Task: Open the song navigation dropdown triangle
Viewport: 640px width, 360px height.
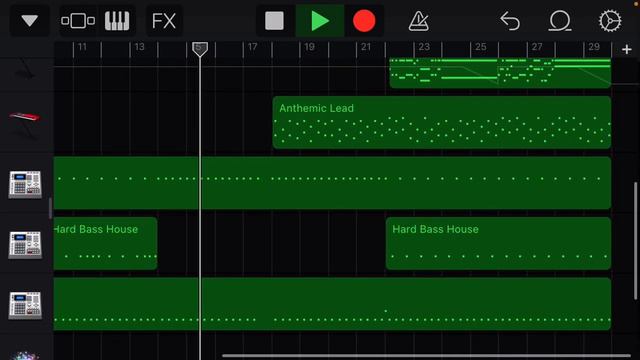Action: tap(29, 20)
